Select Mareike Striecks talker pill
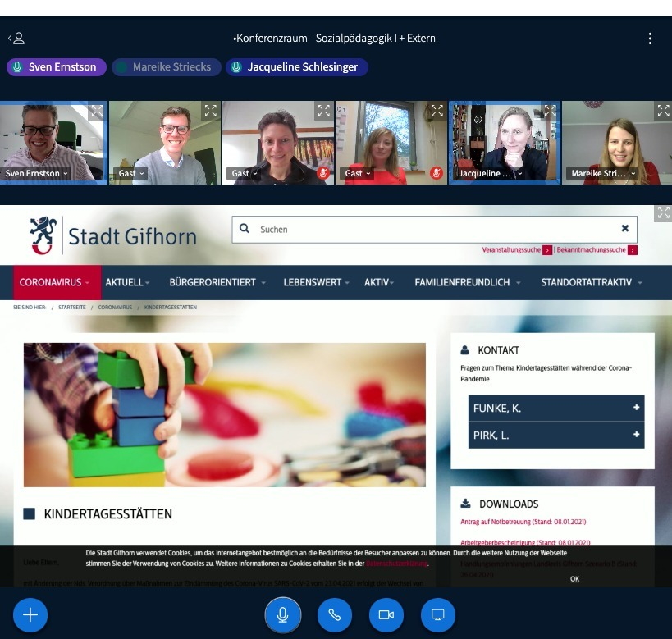The height and width of the screenshot is (639, 672). [x=167, y=67]
